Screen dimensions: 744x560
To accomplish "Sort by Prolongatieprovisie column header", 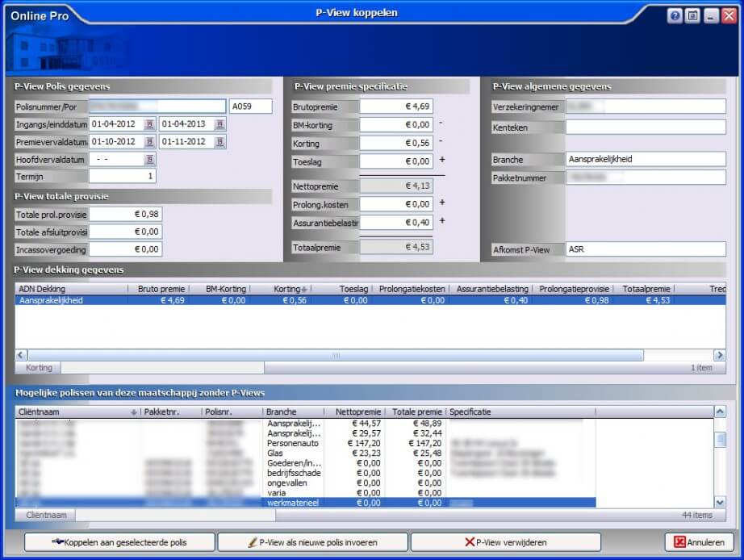I will [x=573, y=289].
